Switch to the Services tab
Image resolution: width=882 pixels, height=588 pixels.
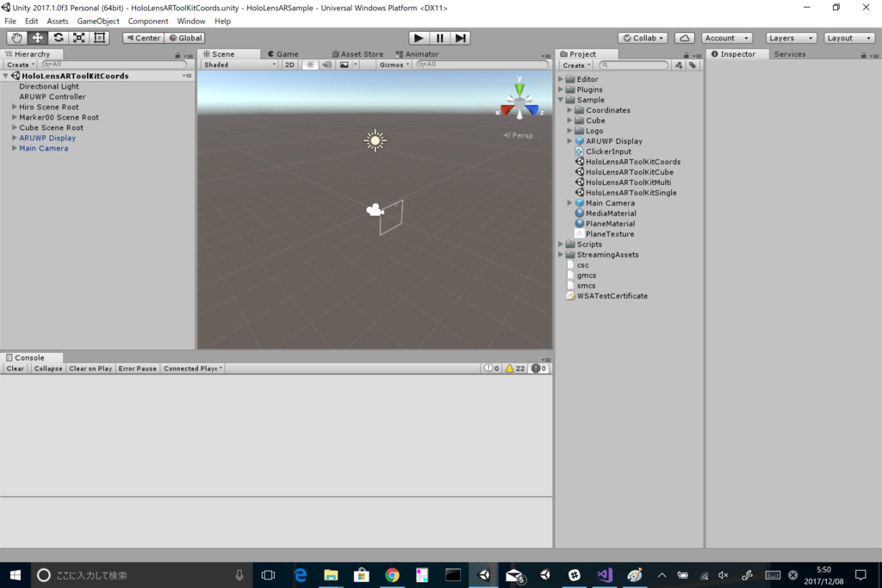click(790, 54)
